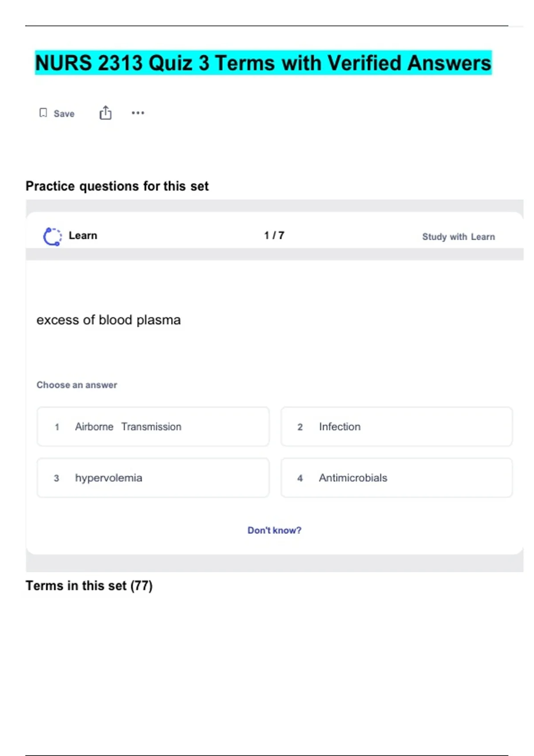Click the 'excess of blood plasma' prompt
This screenshot has width=534, height=756.
(109, 320)
